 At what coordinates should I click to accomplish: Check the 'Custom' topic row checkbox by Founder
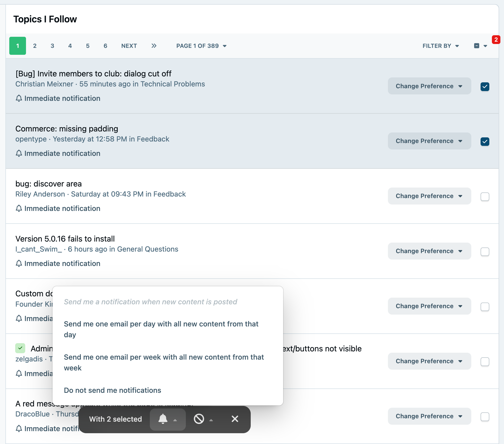[x=485, y=307]
